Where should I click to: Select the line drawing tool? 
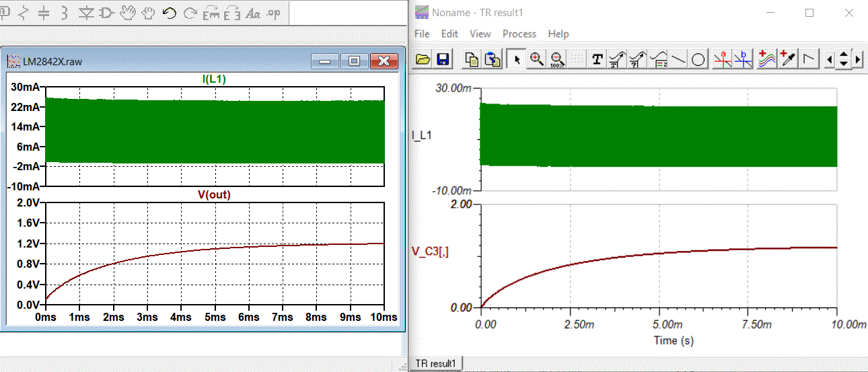click(x=678, y=59)
